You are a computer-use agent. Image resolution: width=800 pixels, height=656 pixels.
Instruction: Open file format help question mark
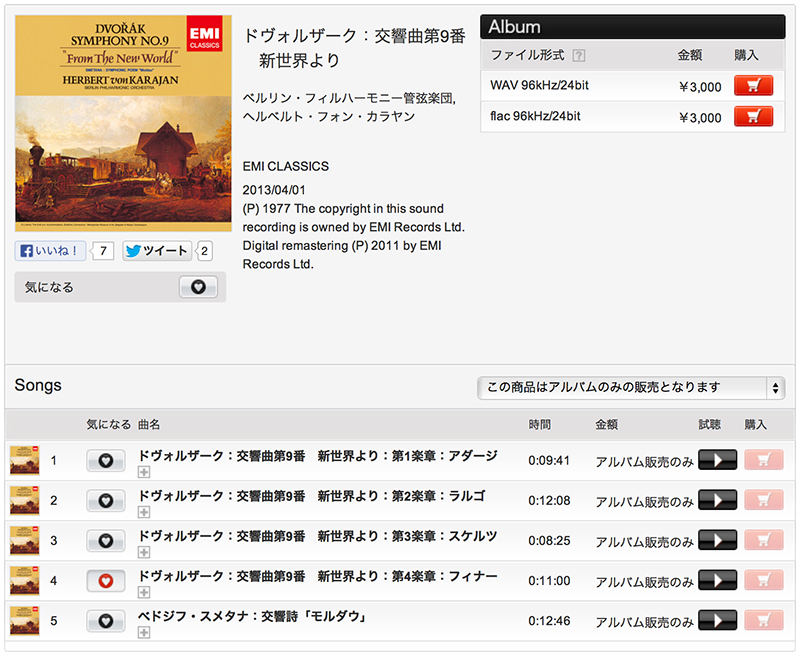579,55
